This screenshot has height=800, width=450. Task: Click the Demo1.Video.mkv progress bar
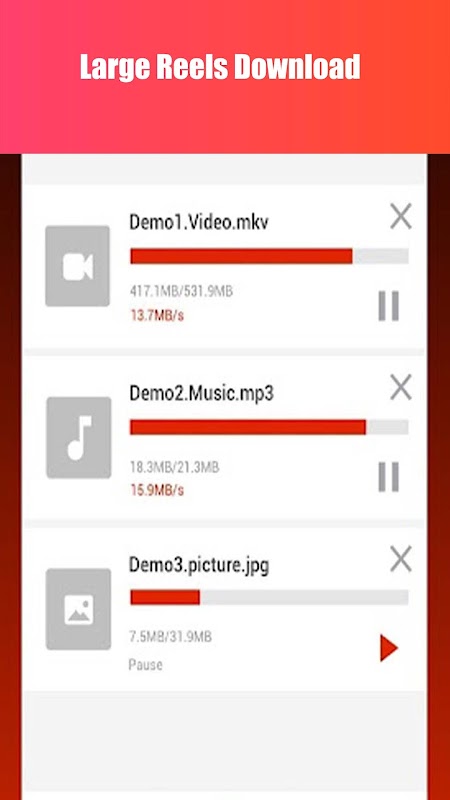click(269, 256)
